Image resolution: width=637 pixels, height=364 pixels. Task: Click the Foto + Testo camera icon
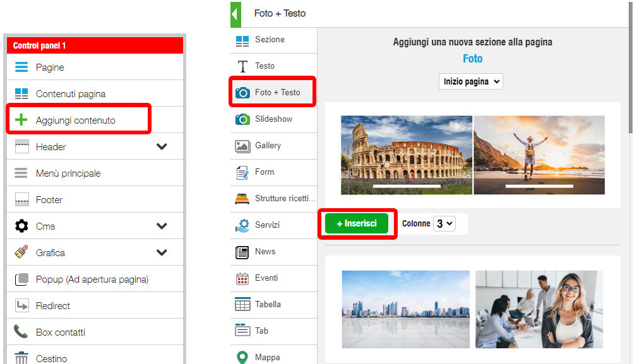(x=242, y=93)
